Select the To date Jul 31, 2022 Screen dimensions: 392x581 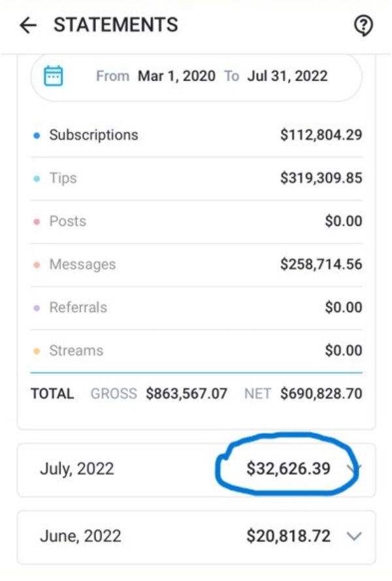coord(287,76)
